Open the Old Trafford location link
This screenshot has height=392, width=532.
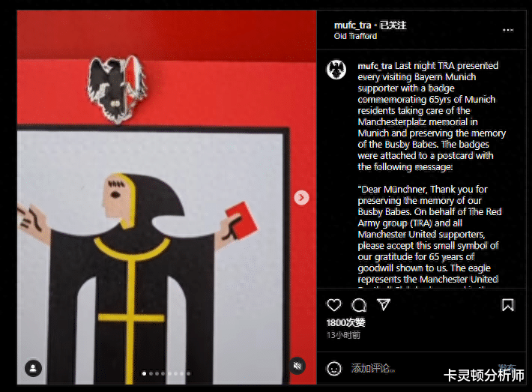[x=355, y=36]
